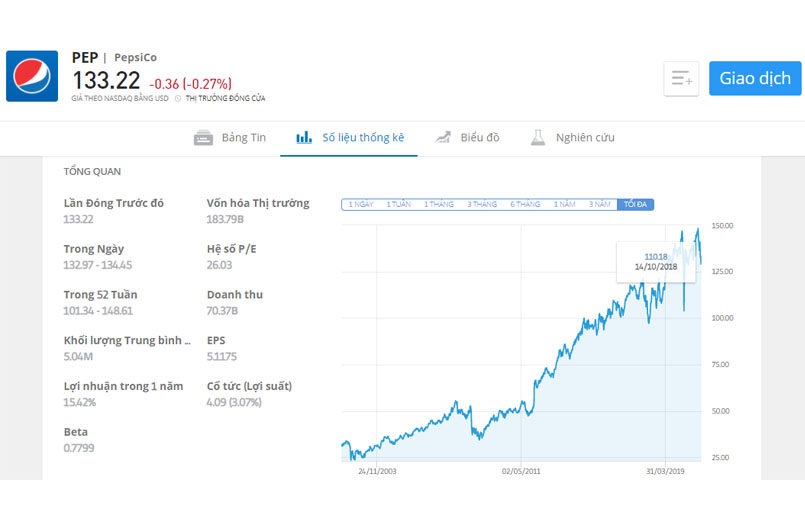Click the Nghiên cứu flask icon
This screenshot has height=519, width=805.
538,138
